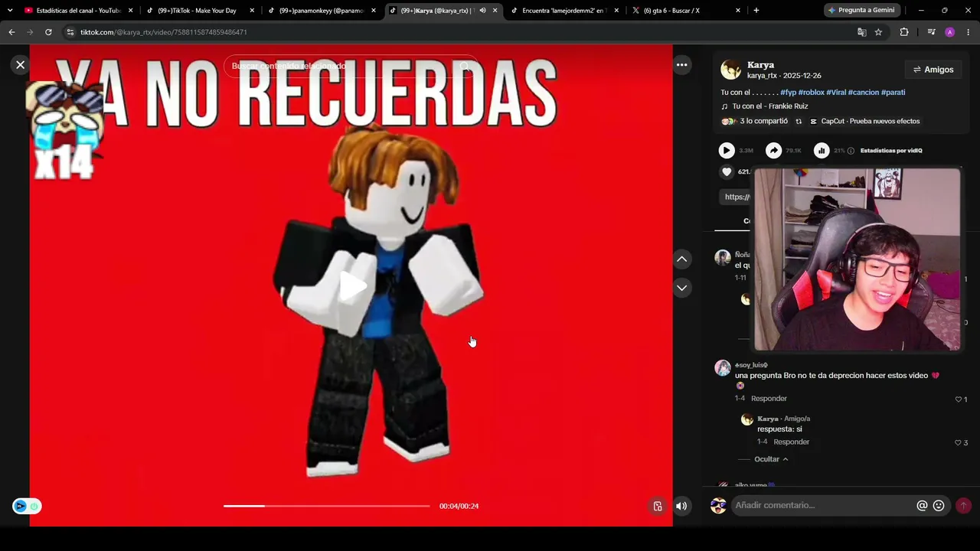Switch to the gta 6 - Buscar / X tab

[684, 11]
